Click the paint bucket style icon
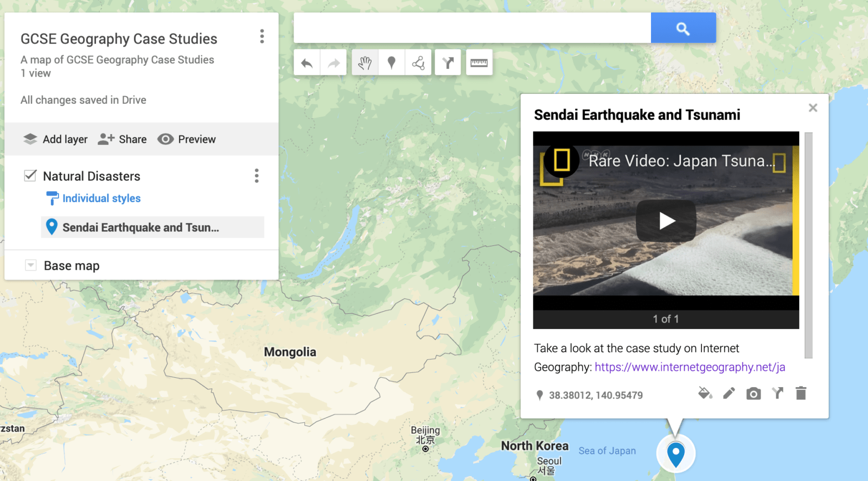Viewport: 868px width, 481px height. [705, 393]
